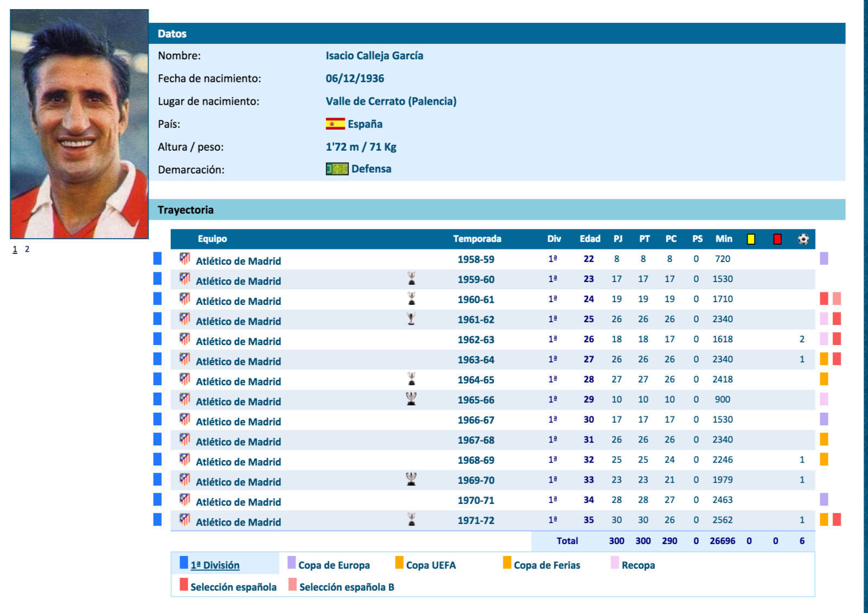Image resolution: width=868 pixels, height=613 pixels.
Task: Click the trophy icon in the 1971-72 row
Action: coord(412,520)
